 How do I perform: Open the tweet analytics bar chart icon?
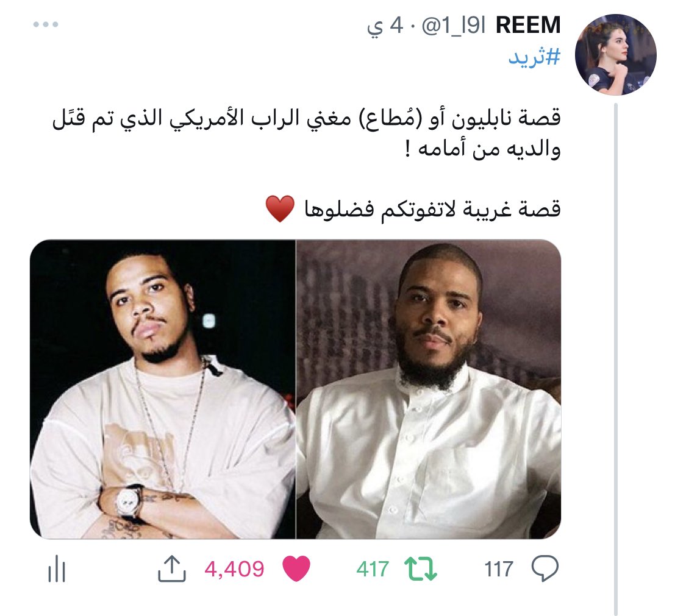57,569
